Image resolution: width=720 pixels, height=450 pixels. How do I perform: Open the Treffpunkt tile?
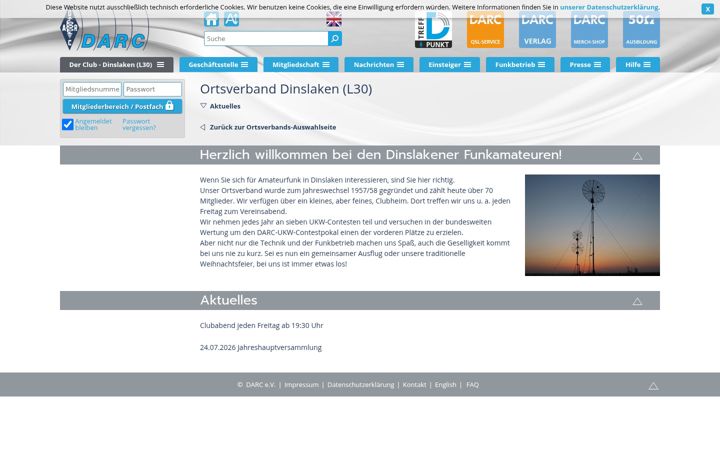[x=433, y=30]
